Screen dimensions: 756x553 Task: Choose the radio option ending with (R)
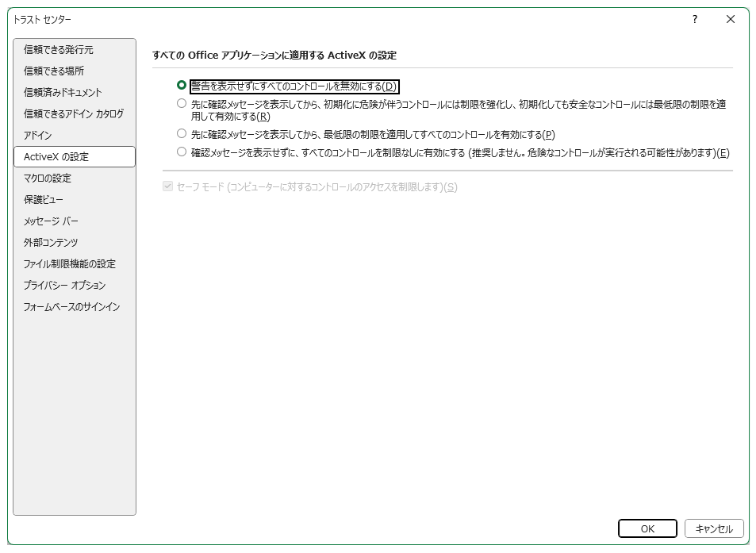point(182,104)
